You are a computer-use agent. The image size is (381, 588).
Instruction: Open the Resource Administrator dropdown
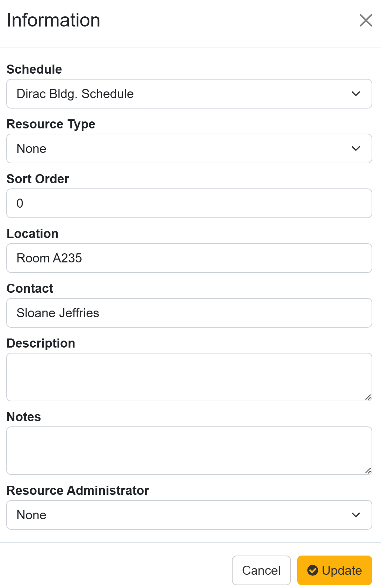[189, 515]
